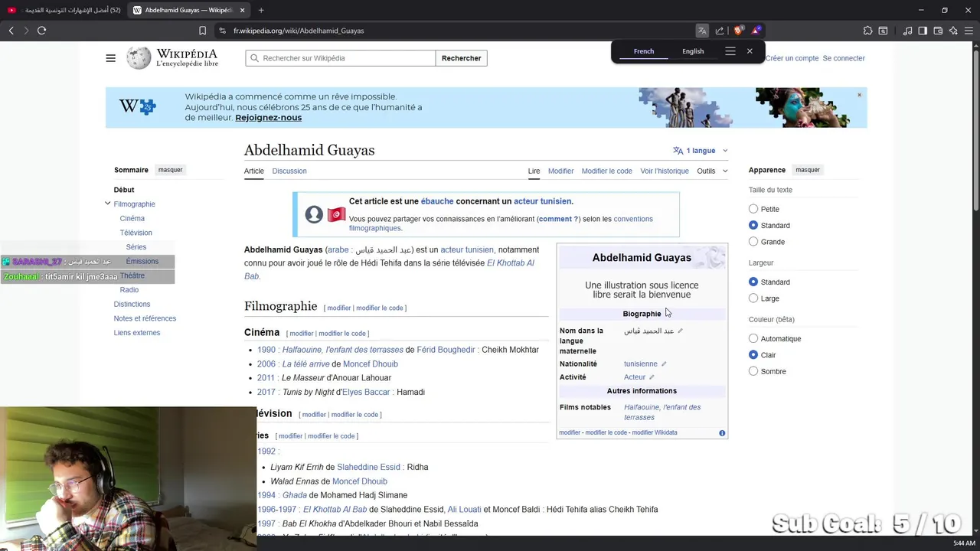Close the Abdelhamid Guayas tab
This screenshot has width=980, height=551.
243,10
